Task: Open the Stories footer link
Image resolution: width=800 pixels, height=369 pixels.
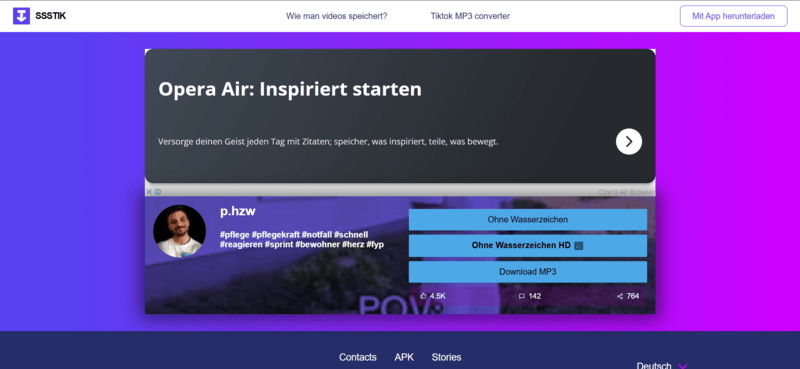Action: 446,357
